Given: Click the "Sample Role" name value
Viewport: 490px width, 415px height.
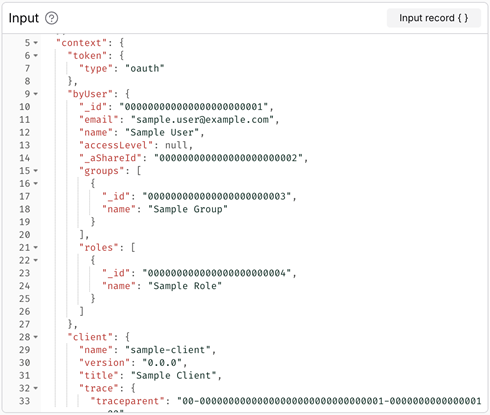Looking at the screenshot, I should click(185, 286).
